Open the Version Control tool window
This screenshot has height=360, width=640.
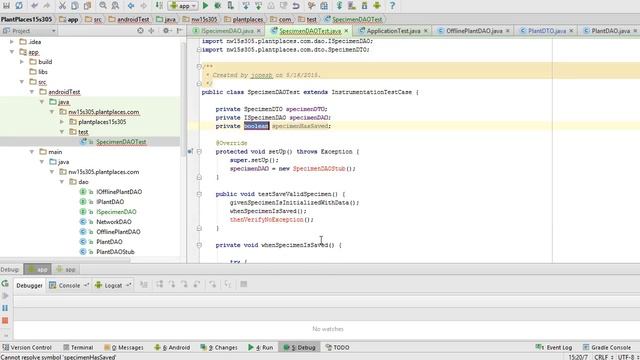pyautogui.click(x=27, y=347)
